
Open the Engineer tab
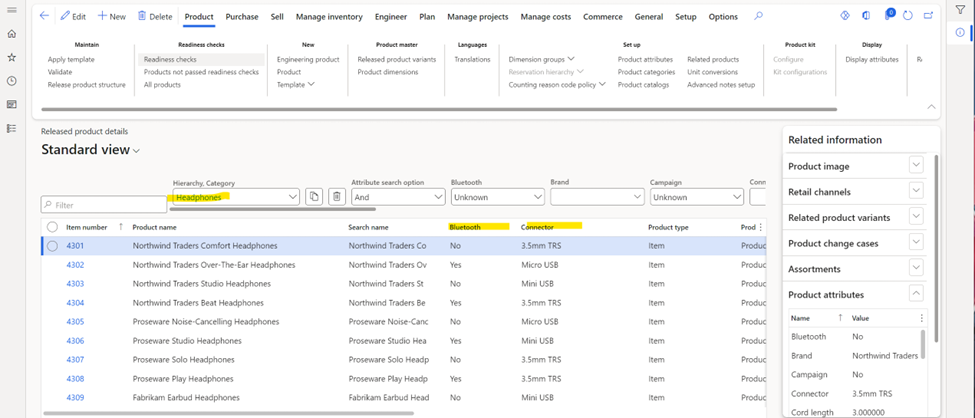point(391,17)
